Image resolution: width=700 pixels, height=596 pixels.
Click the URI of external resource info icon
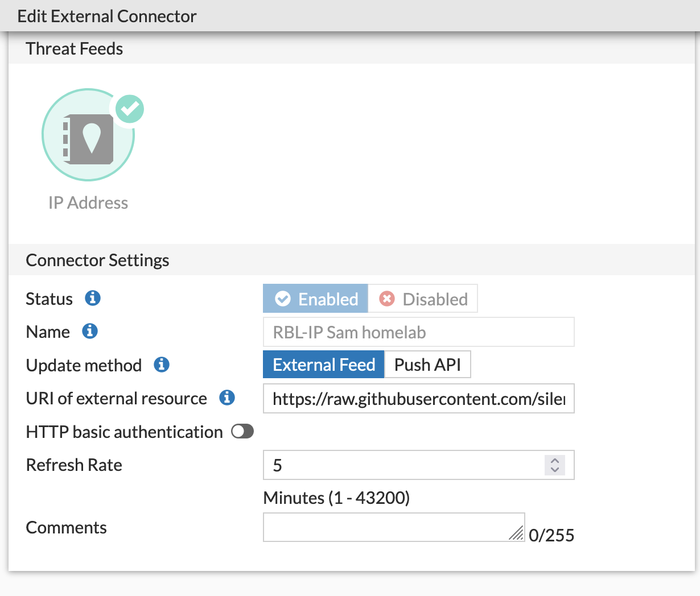click(226, 398)
